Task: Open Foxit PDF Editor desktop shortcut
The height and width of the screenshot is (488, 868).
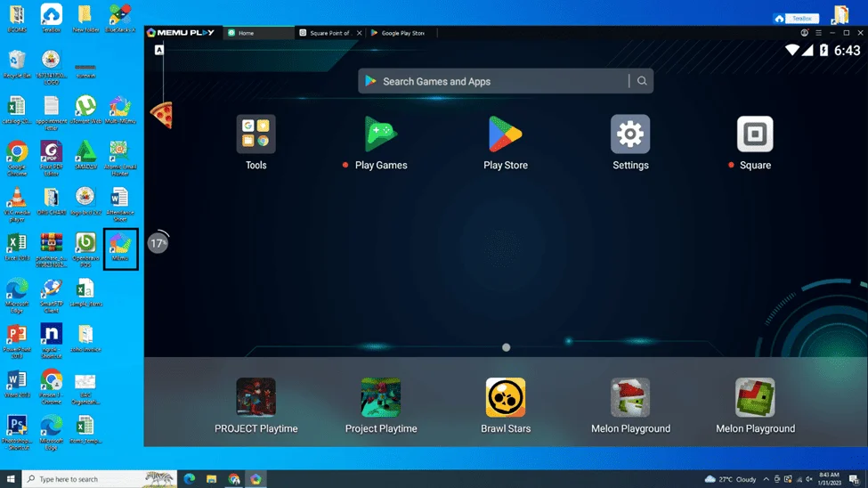Action: point(51,159)
